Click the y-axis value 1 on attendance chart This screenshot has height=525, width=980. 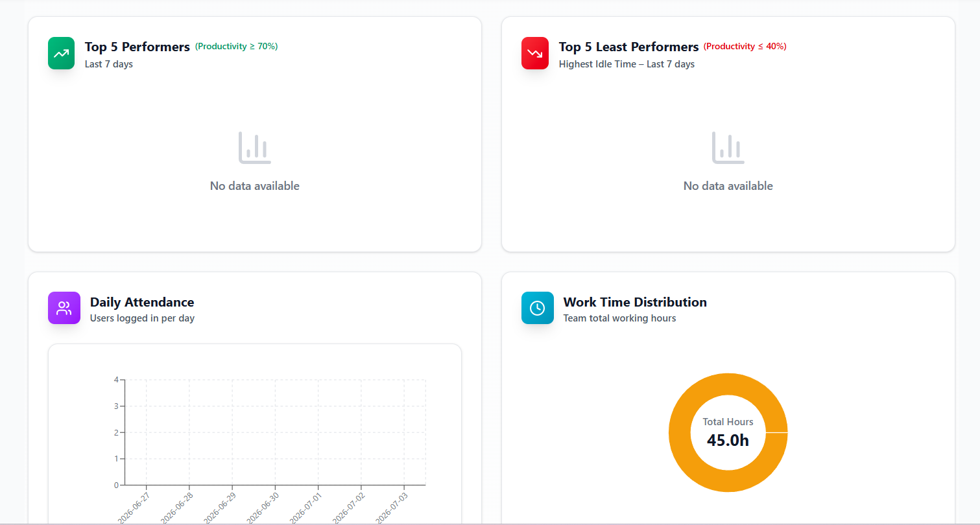point(115,459)
